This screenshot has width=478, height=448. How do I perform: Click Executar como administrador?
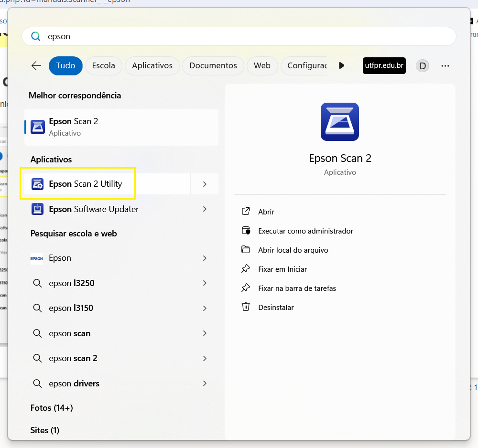pyautogui.click(x=305, y=231)
